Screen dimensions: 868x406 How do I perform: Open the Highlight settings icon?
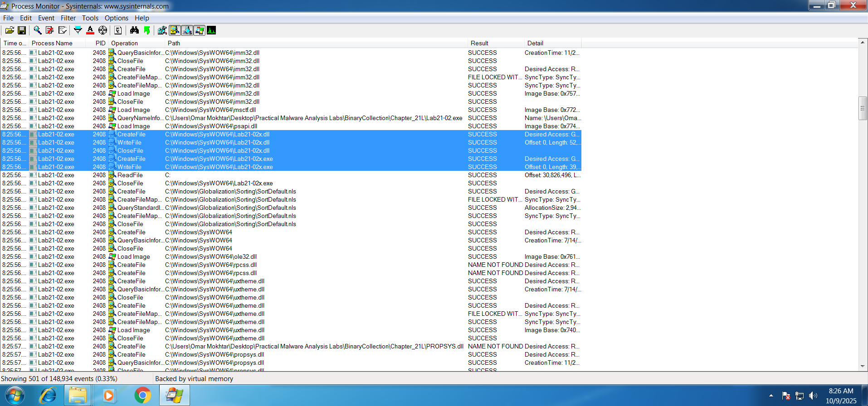(x=90, y=30)
